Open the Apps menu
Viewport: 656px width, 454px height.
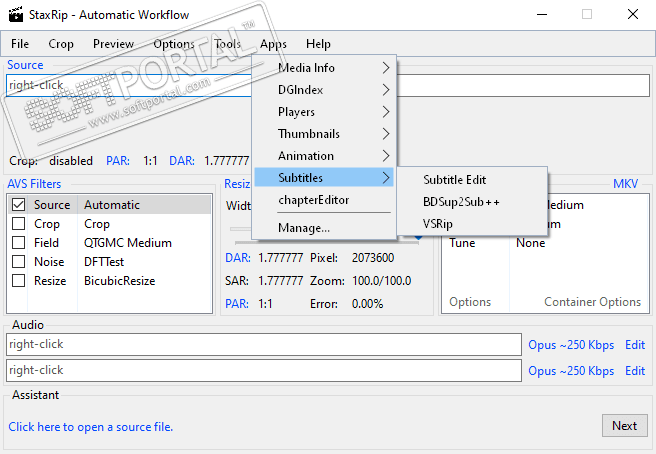click(274, 44)
